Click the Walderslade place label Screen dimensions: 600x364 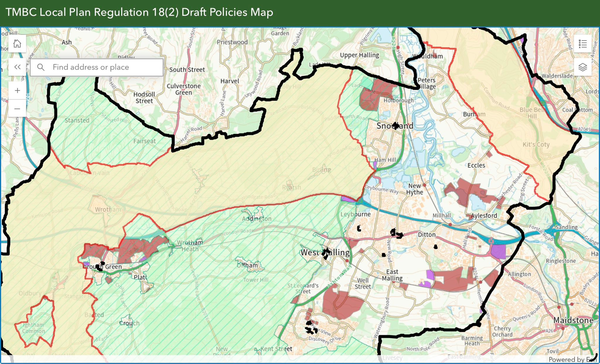557,76
